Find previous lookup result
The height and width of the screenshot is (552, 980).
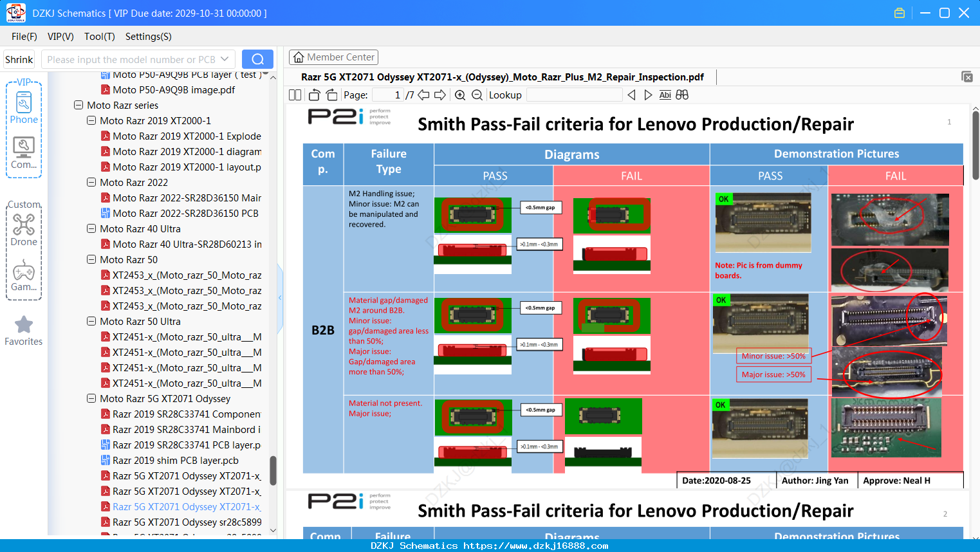[x=631, y=95]
